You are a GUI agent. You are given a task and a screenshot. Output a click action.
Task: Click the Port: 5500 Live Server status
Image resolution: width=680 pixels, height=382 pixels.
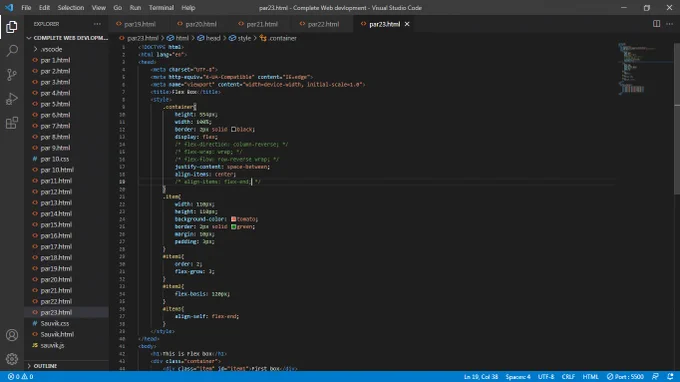(625, 376)
